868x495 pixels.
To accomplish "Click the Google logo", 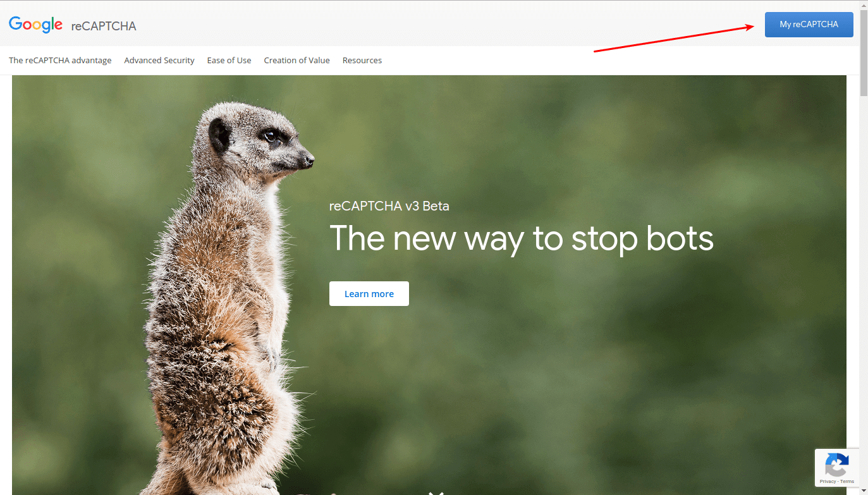I will (x=35, y=25).
